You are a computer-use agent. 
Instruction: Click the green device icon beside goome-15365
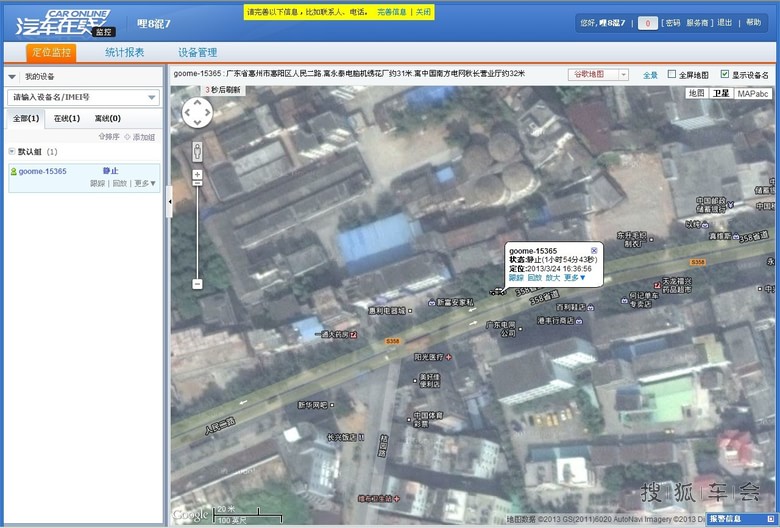point(13,172)
